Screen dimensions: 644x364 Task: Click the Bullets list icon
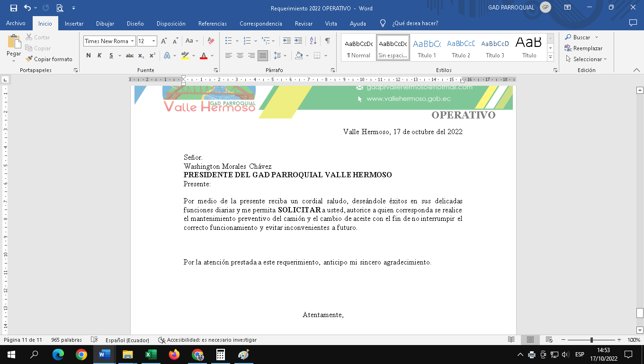pos(229,41)
